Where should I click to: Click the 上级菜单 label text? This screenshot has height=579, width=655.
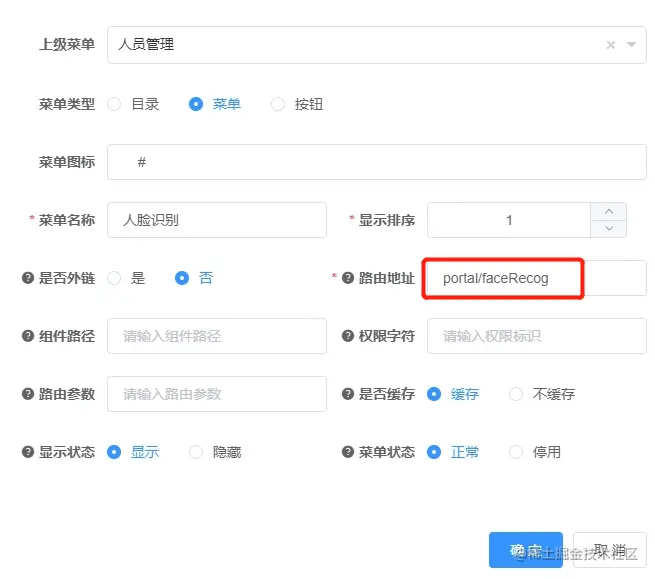click(x=67, y=44)
